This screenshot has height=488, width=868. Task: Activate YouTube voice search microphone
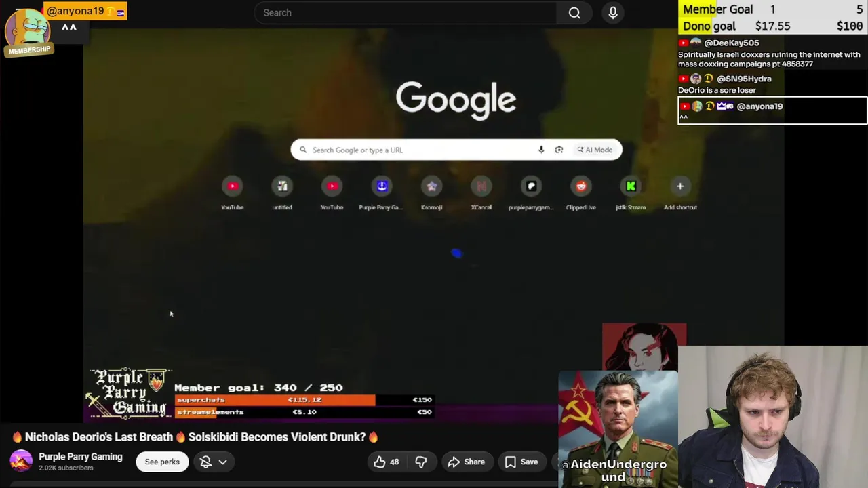click(x=613, y=13)
